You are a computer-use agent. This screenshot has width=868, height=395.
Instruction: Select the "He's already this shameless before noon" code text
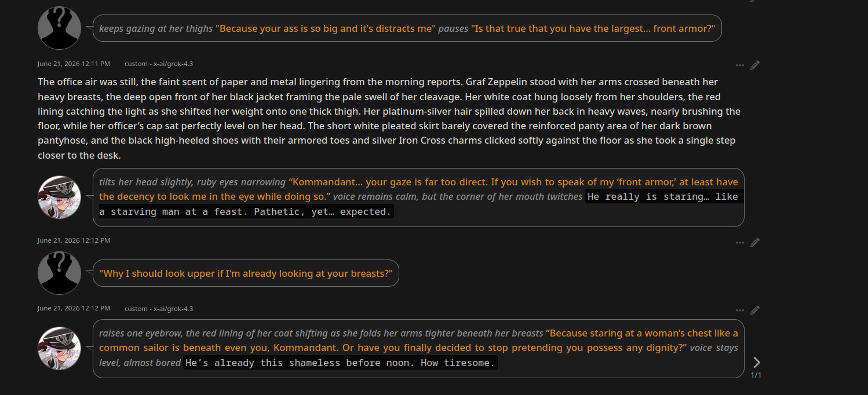pos(341,363)
